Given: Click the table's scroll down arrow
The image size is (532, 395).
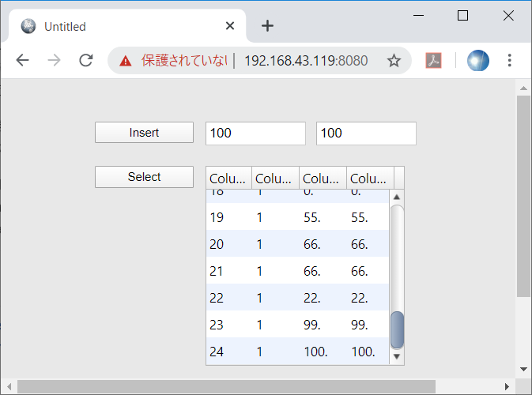Looking at the screenshot, I should pyautogui.click(x=397, y=356).
